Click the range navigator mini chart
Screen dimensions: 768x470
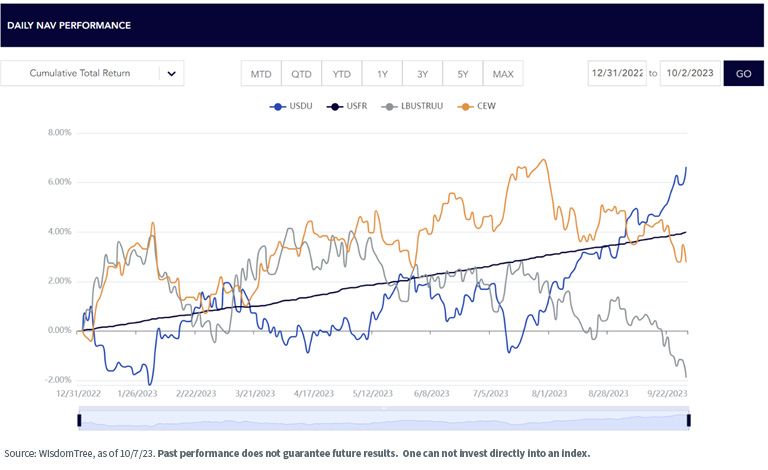[x=384, y=420]
